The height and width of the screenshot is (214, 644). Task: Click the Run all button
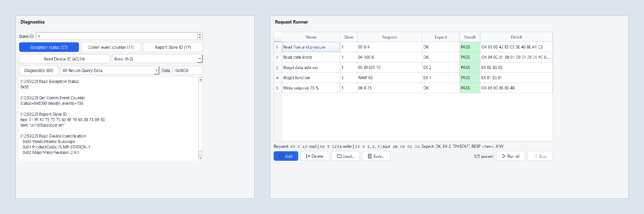coord(511,156)
